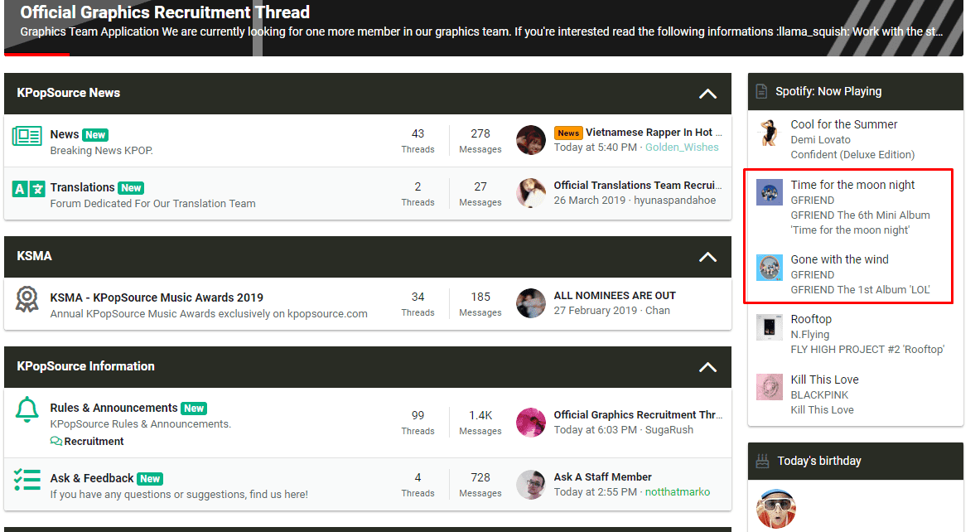The width and height of the screenshot is (980, 532).
Task: Open Official Translations Team Recrui... thread
Action: click(x=638, y=185)
